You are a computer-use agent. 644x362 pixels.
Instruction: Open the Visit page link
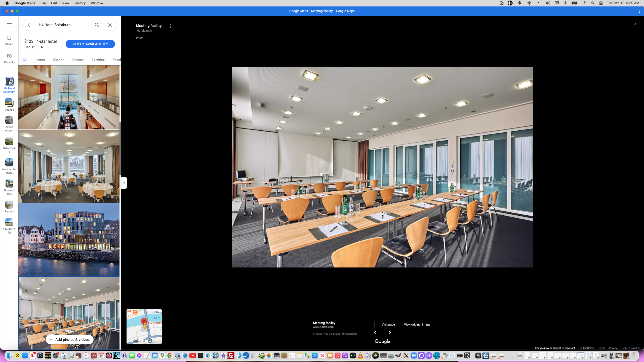point(388,325)
